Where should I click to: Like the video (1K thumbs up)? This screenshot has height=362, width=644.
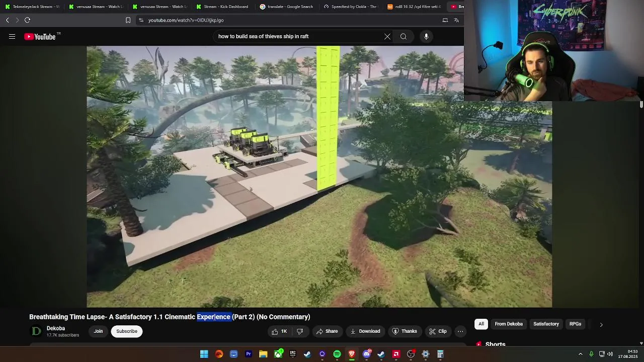point(280,331)
